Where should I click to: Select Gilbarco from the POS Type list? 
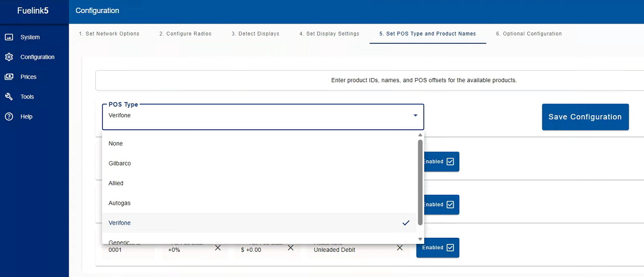[120, 163]
